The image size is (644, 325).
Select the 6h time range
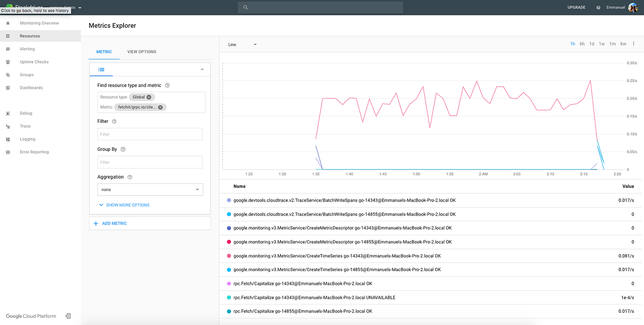pos(582,44)
